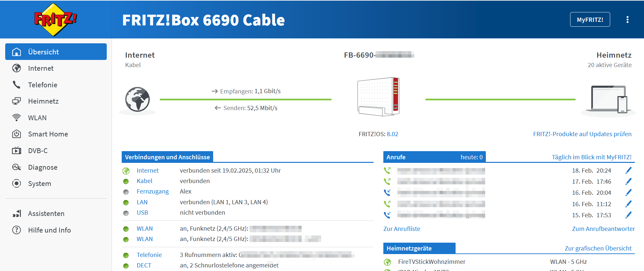
Task: Click outgoing call icon for 17. Feb. 17:46
Action: click(x=387, y=181)
